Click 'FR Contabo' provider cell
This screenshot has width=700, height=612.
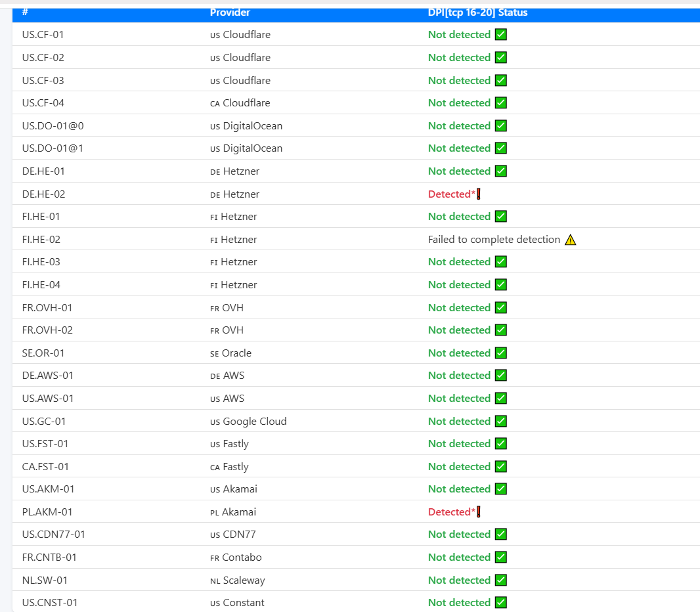tap(236, 557)
